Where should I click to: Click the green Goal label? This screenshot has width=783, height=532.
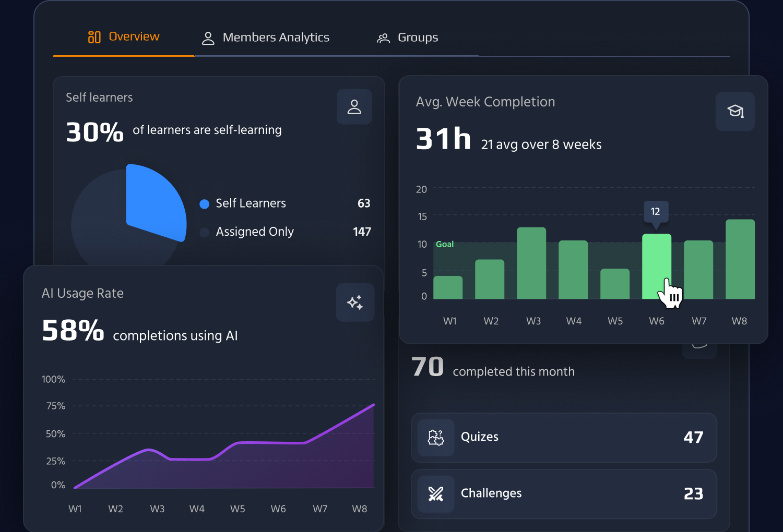click(x=445, y=244)
